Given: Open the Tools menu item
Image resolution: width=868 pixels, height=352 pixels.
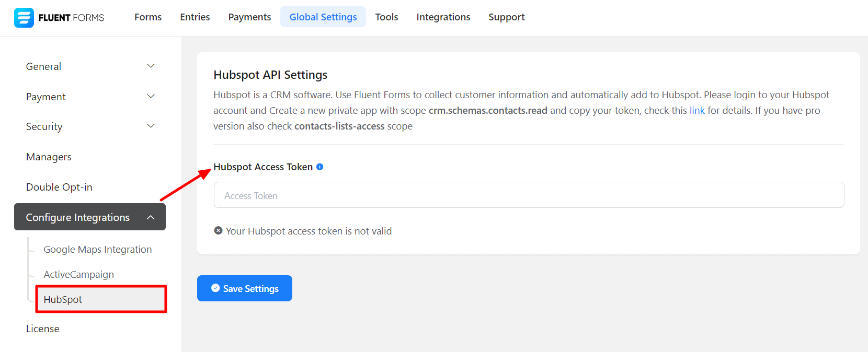Looking at the screenshot, I should pyautogui.click(x=386, y=17).
